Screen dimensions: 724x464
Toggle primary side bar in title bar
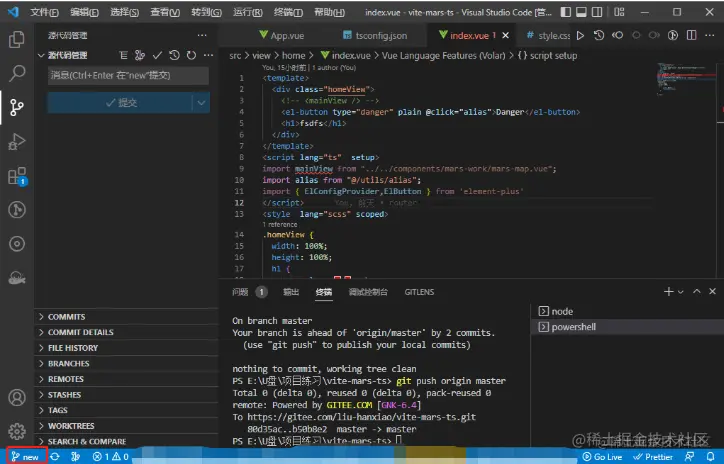(x=566, y=12)
